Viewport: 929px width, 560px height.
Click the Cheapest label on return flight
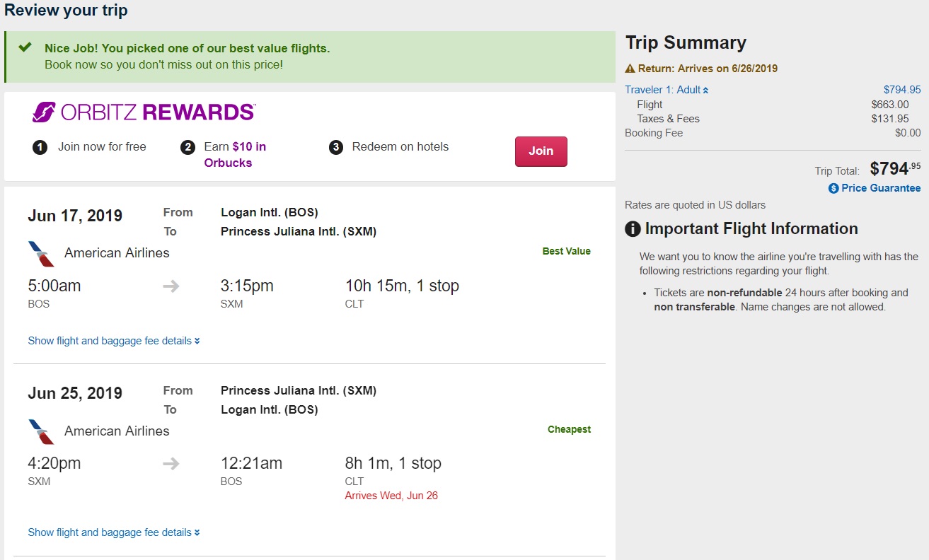569,429
